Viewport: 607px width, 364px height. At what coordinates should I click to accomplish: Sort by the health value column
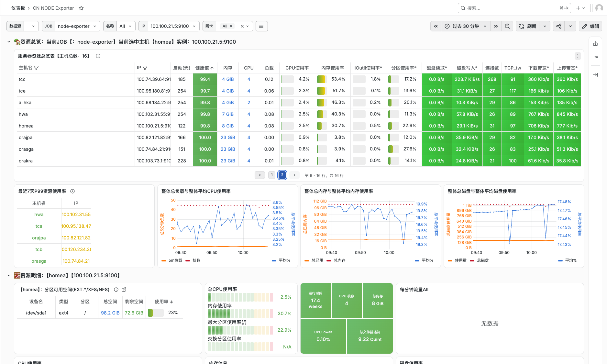pos(204,68)
